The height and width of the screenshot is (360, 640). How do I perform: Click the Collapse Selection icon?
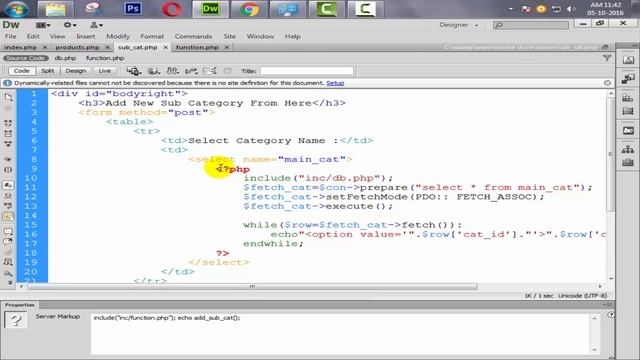pyautogui.click(x=8, y=133)
